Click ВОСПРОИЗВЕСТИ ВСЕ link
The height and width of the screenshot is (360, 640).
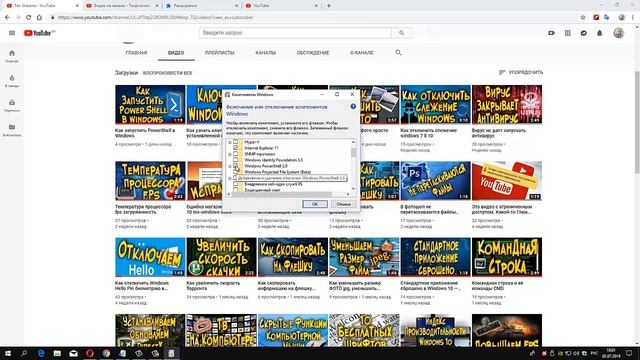167,73
